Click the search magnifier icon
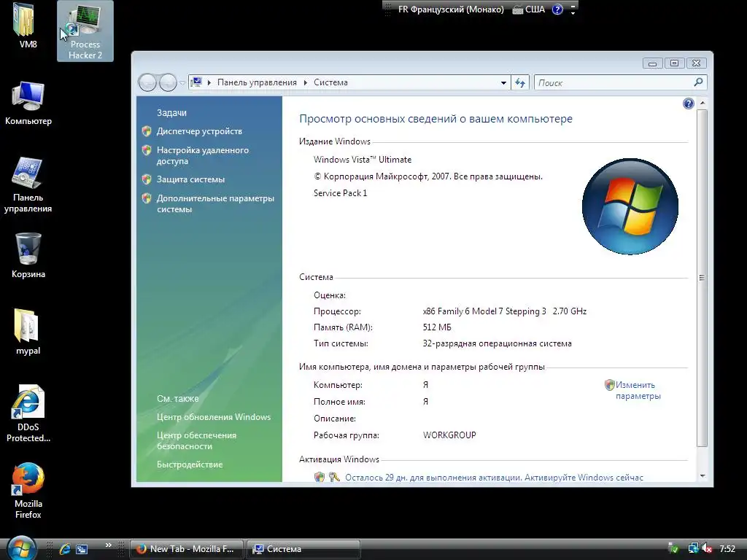The image size is (747, 560). tap(698, 82)
